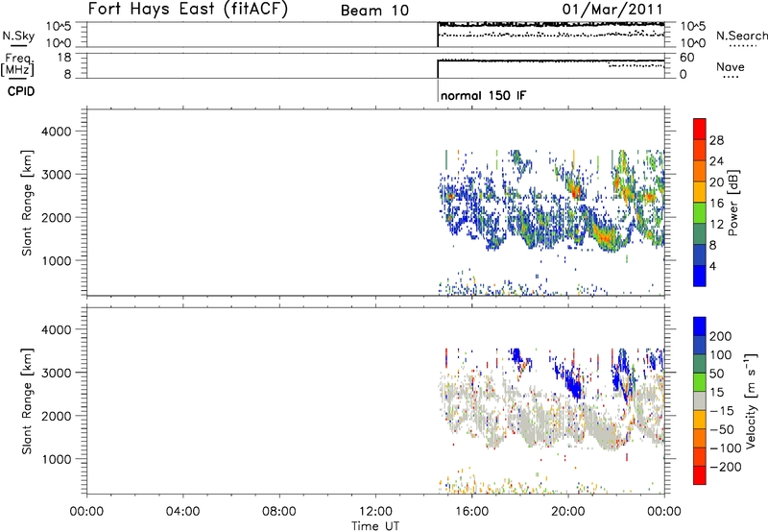The height and width of the screenshot is (532, 768).
Task: Click the '28' value on the power scale
Action: (716, 140)
